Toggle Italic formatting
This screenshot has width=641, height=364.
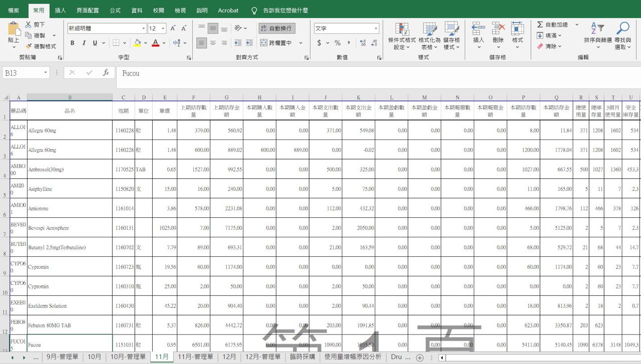point(84,43)
